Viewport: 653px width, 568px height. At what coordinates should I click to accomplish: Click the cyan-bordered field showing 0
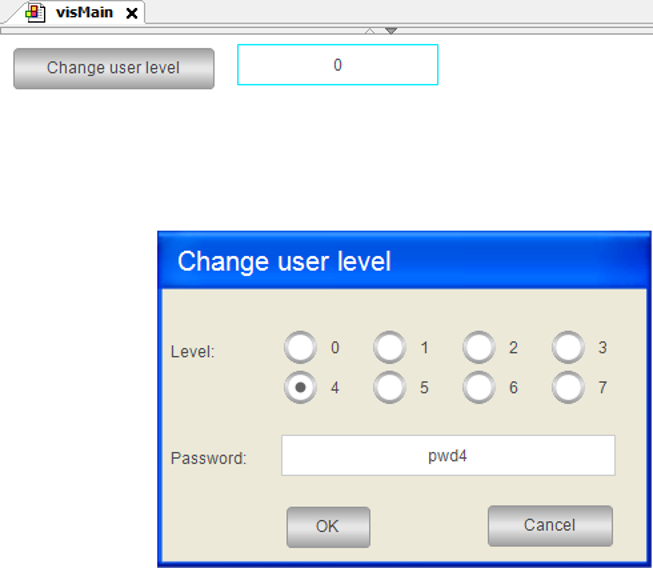click(x=337, y=65)
